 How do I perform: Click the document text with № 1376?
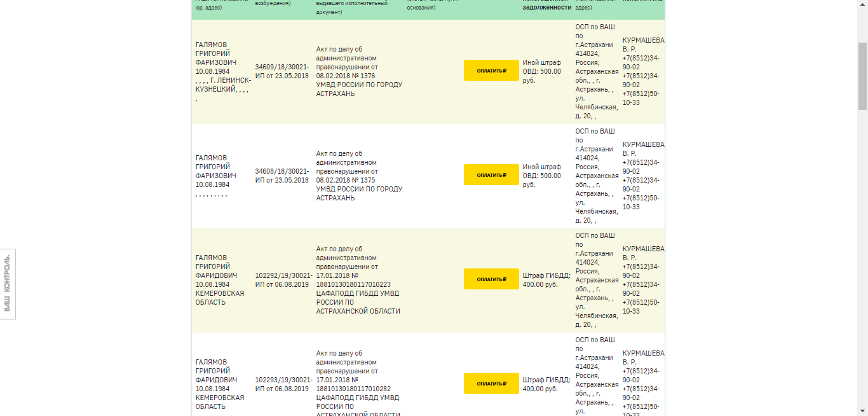[359, 71]
